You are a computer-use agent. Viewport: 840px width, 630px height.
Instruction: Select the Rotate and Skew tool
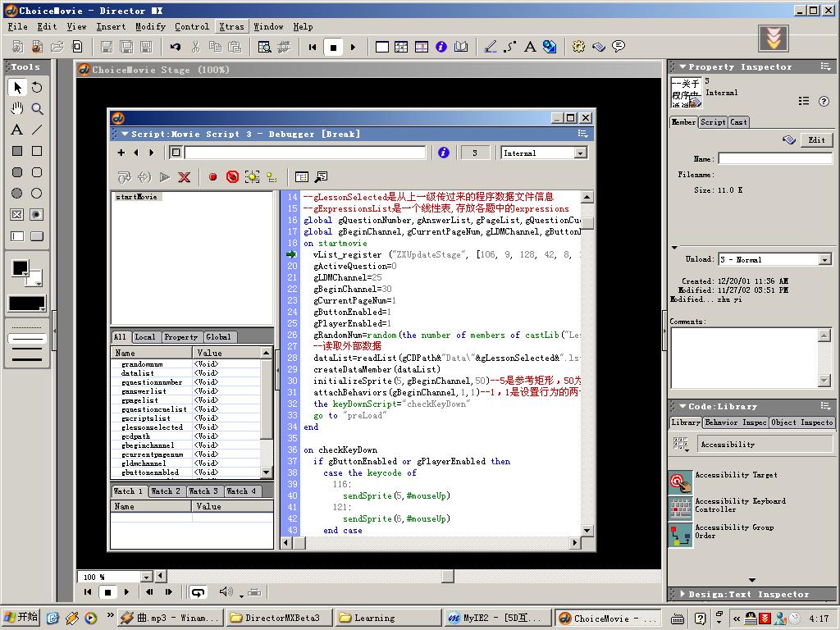[x=37, y=87]
